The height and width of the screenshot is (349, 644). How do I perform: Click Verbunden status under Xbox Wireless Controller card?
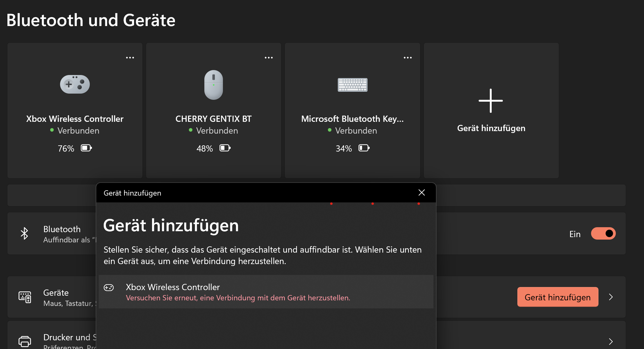[x=78, y=130]
